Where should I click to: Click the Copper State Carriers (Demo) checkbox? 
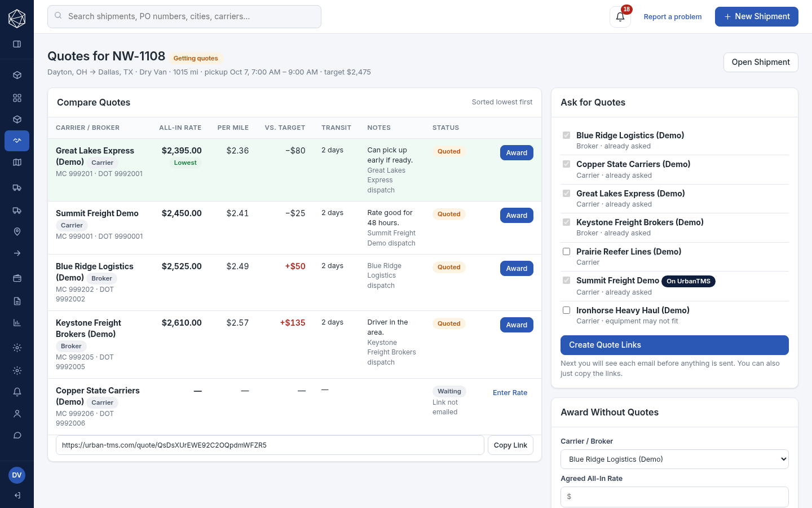coord(566,164)
